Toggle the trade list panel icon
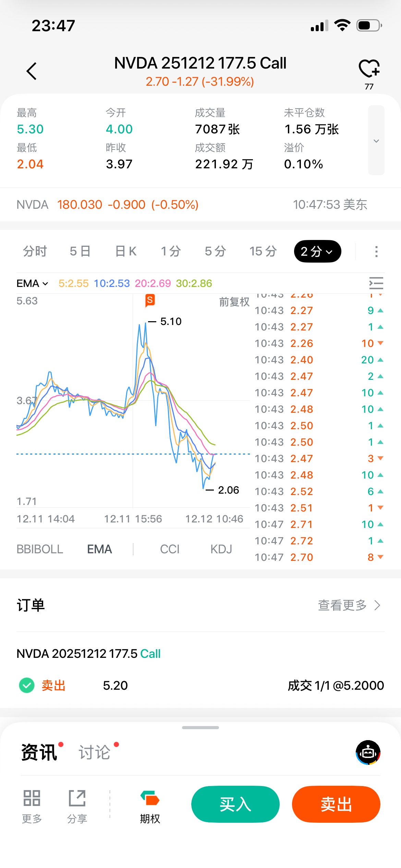 pyautogui.click(x=376, y=283)
